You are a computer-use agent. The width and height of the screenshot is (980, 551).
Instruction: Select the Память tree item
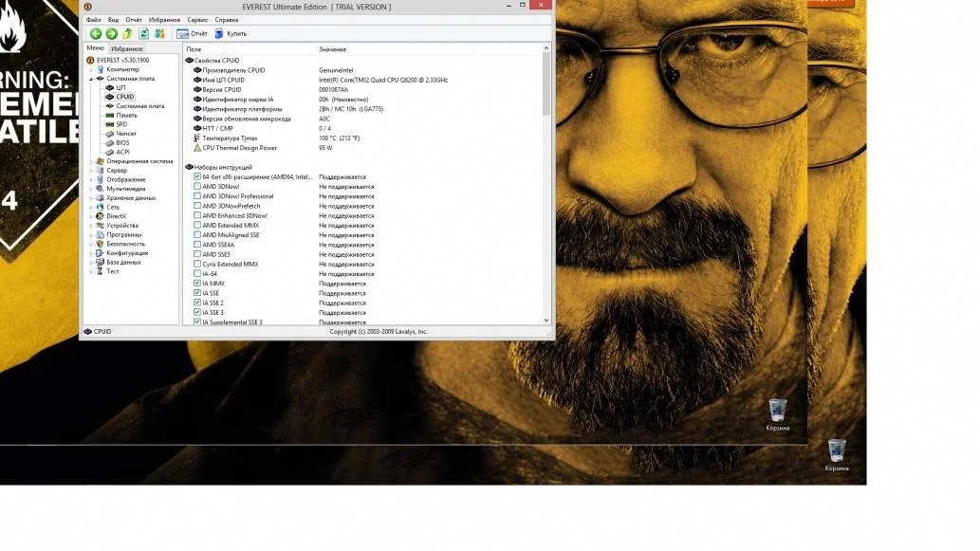pos(126,116)
